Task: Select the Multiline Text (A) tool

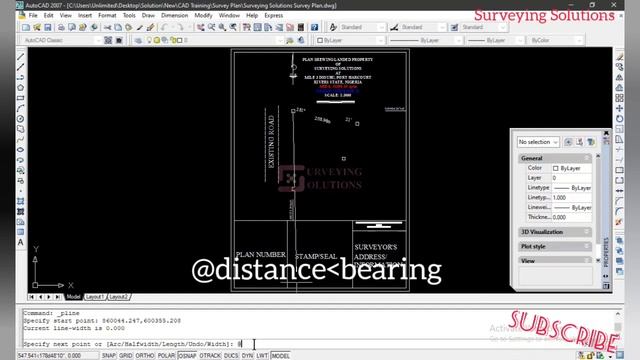Action: coord(20,242)
